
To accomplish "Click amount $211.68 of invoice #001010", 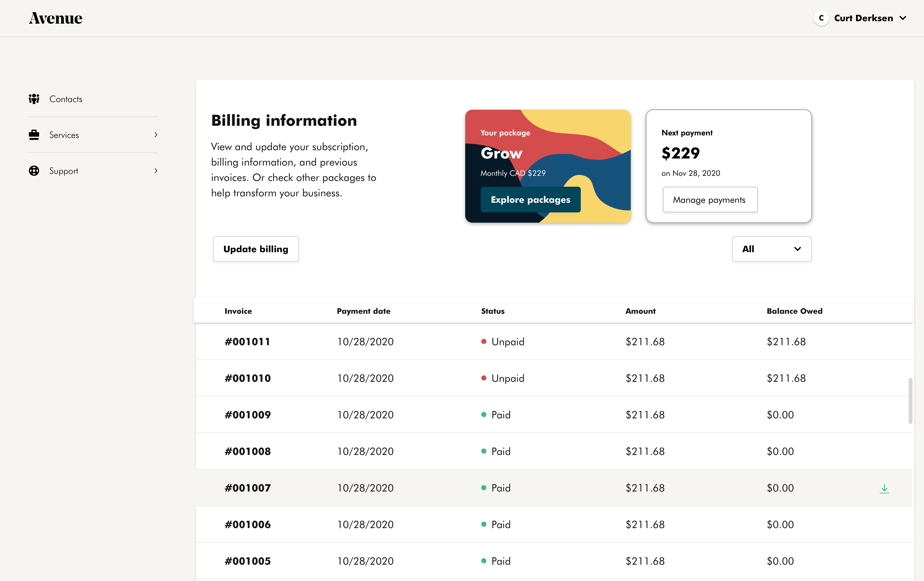I will coord(645,378).
